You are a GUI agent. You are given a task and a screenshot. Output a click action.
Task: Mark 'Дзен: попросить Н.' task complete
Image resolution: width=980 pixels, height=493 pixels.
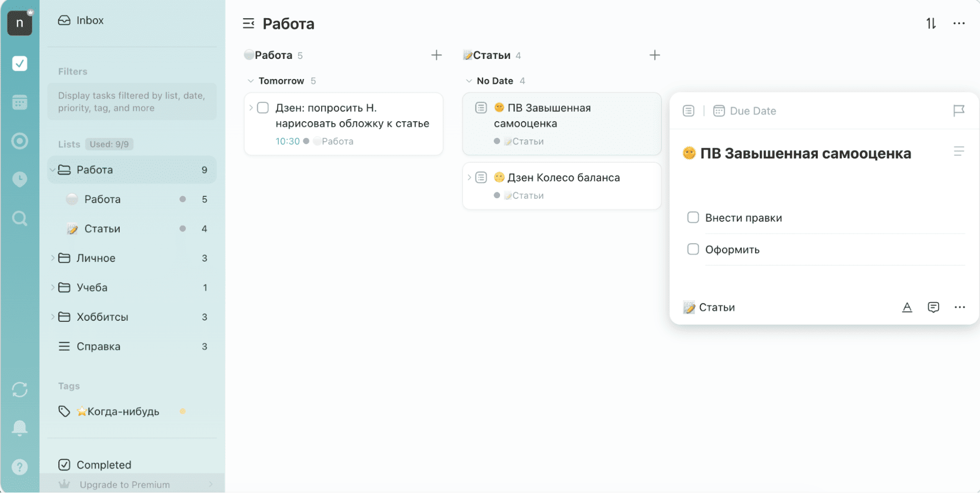[263, 108]
